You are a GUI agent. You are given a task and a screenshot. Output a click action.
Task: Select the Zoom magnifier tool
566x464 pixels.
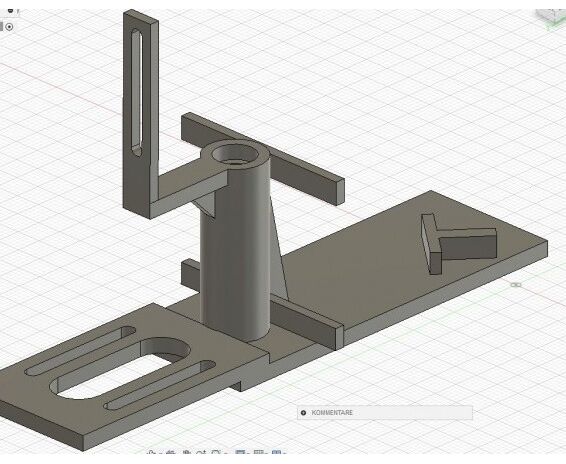point(201,452)
